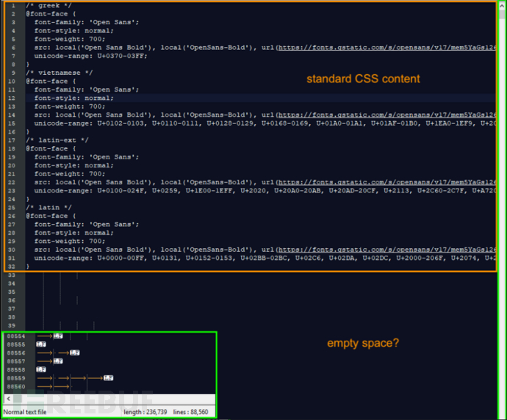Select the LF symbol on line 88558
The width and height of the screenshot is (507, 420).
click(x=41, y=369)
